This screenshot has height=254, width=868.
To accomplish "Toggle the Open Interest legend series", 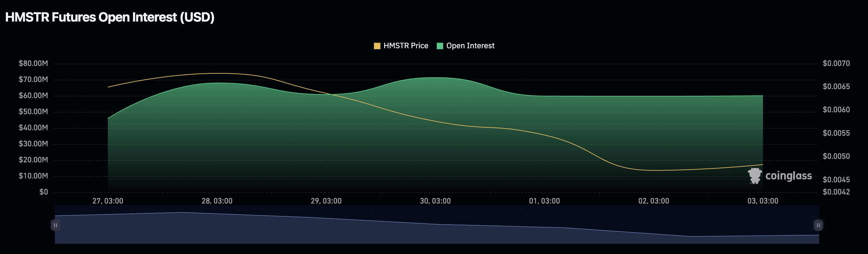I will [x=465, y=46].
